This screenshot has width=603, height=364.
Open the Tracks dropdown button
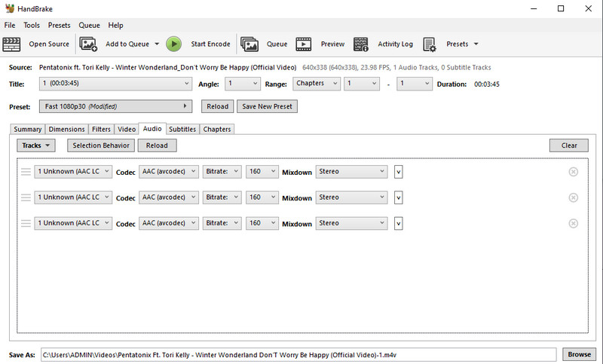point(36,145)
